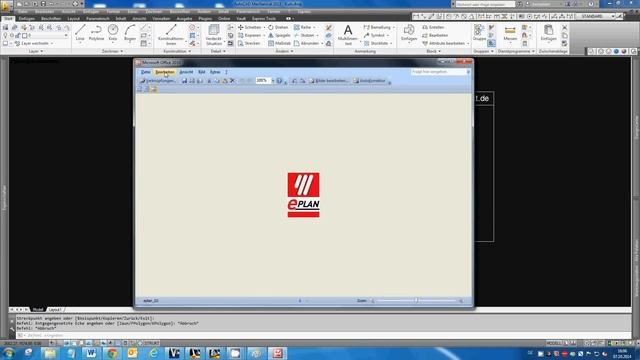Click the Kopieren tool in ribbon
The width and height of the screenshot is (640, 360).
(249, 36)
